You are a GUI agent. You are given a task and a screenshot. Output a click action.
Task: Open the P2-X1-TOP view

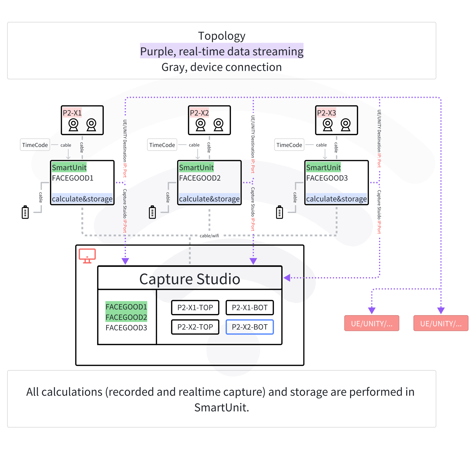click(x=195, y=307)
